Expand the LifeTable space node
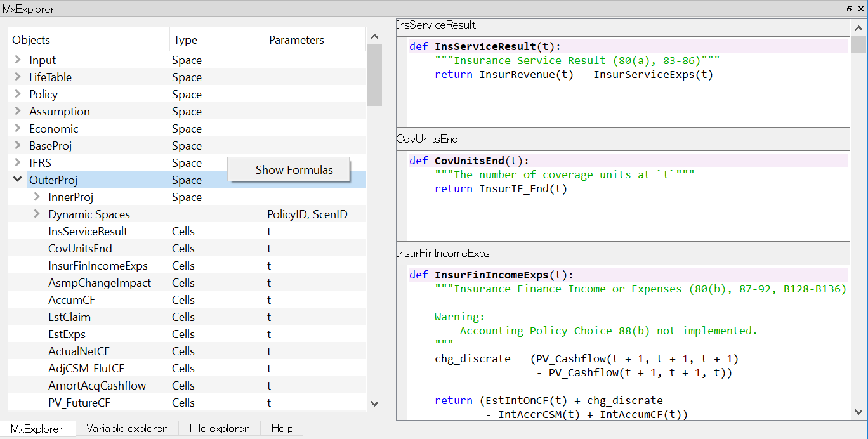868x439 pixels. click(x=18, y=77)
